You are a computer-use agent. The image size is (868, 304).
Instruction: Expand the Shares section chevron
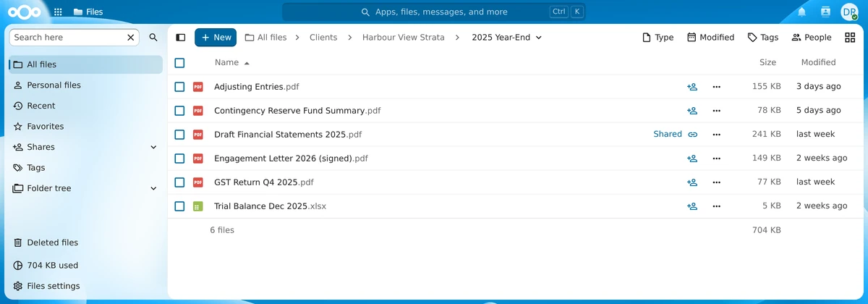point(153,147)
